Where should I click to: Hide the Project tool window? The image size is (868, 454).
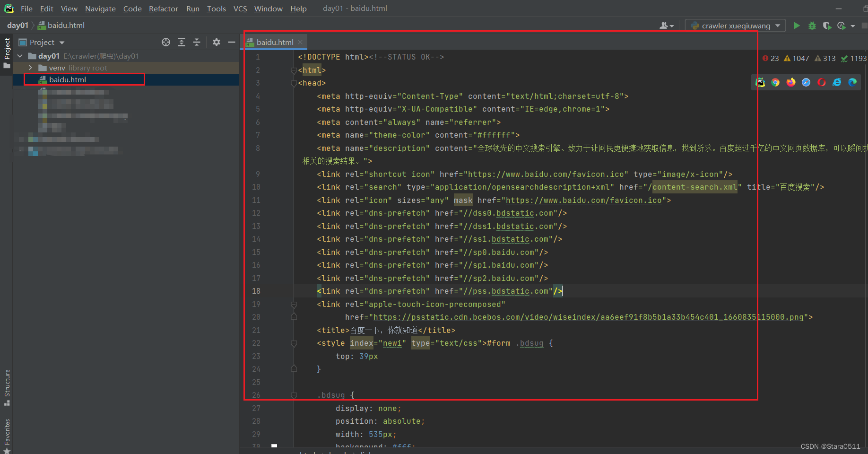pos(232,42)
